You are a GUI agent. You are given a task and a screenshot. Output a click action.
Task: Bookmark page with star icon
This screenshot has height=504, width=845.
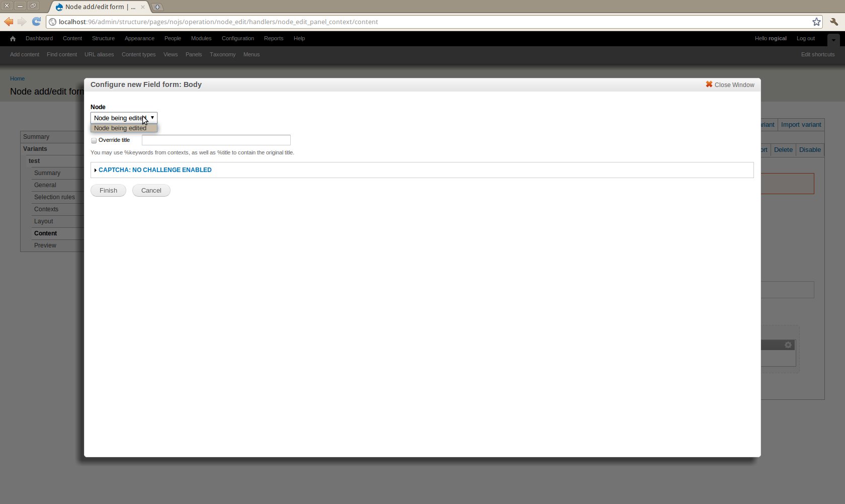(x=816, y=22)
